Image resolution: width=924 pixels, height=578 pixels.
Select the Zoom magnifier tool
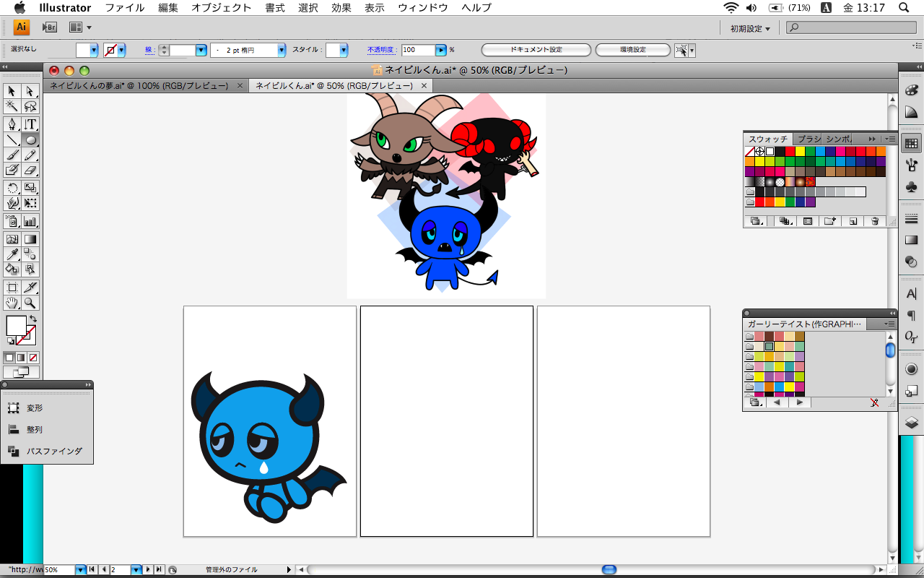(x=30, y=303)
